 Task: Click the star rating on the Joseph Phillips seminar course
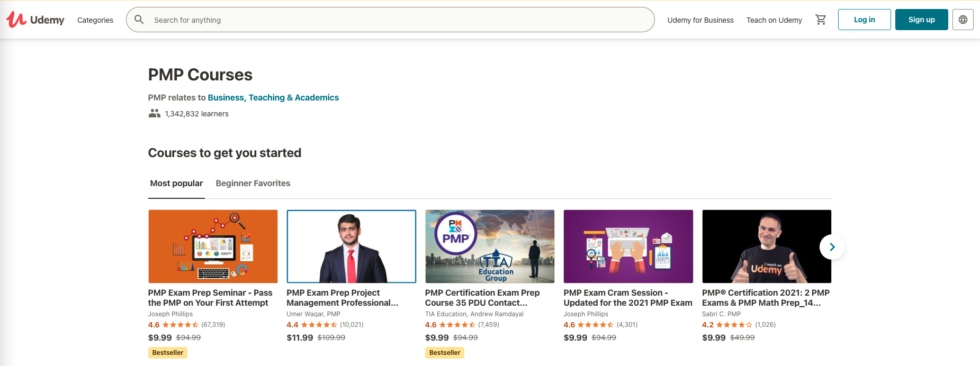(182, 325)
